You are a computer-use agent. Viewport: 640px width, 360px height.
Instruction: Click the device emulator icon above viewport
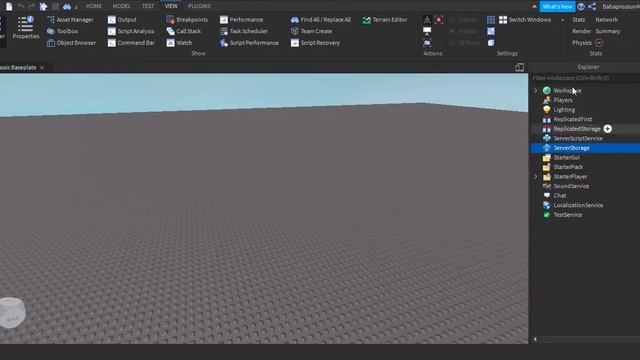520,67
